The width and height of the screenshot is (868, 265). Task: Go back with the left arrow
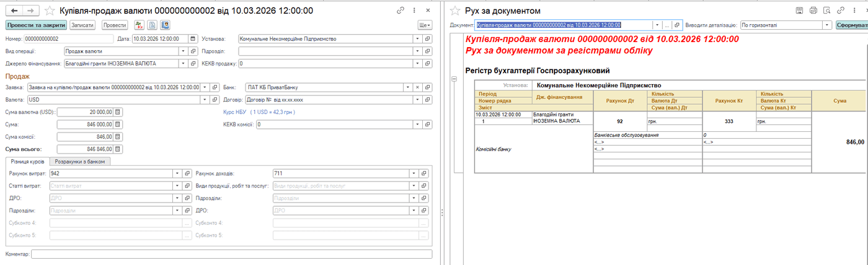tap(14, 11)
